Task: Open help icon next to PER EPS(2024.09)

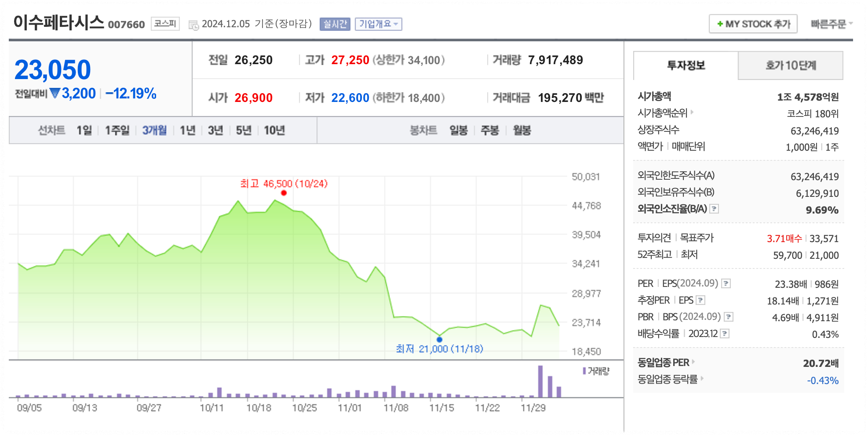Action: (x=726, y=283)
